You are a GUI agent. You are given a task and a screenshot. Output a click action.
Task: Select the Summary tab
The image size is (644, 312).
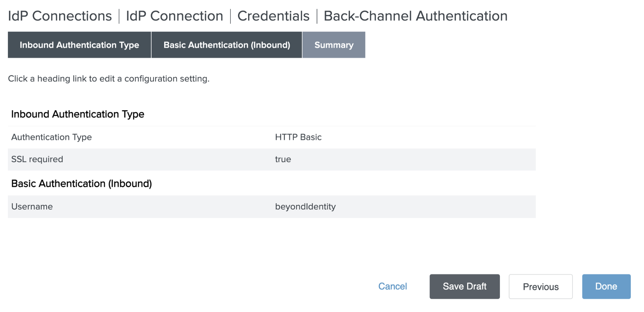[x=334, y=45]
